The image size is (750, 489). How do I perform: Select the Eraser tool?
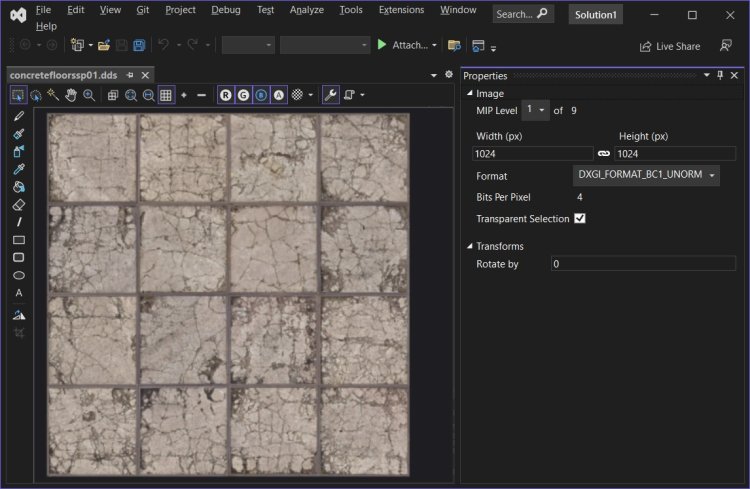19,204
